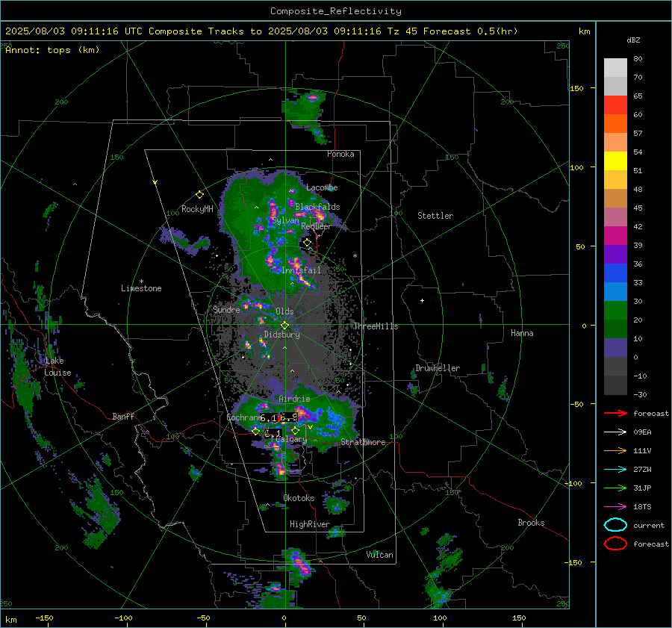Click the RockyMH label
The image size is (672, 628).
197,209
